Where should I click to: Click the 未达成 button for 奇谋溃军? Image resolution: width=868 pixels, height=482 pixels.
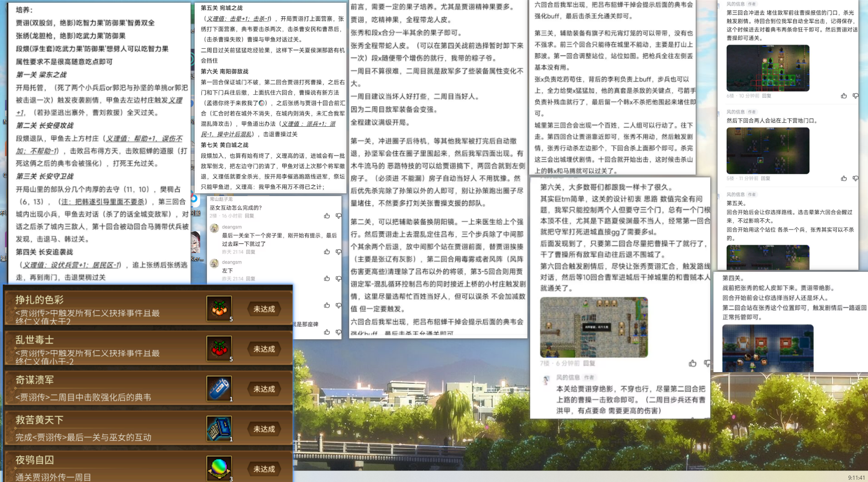point(264,388)
